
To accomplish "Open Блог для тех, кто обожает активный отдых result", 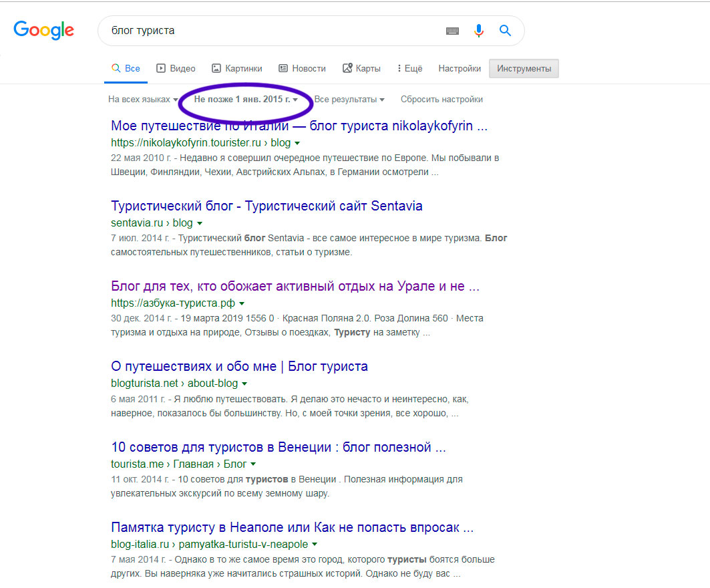I will point(295,286).
